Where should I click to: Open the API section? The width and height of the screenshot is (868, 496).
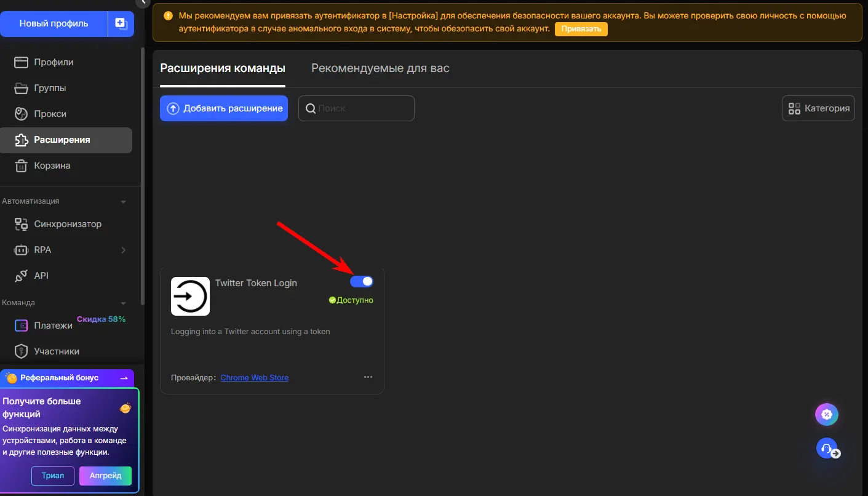(41, 276)
